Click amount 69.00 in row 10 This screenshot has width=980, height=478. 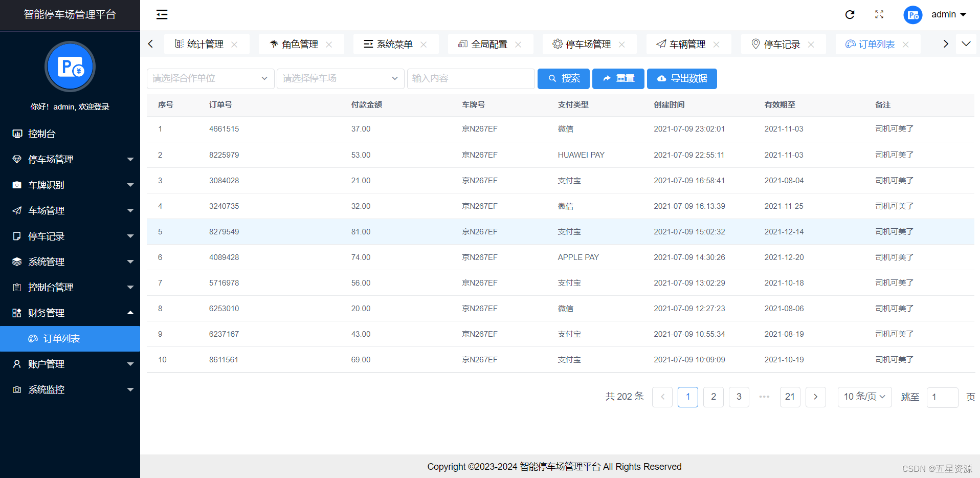(x=361, y=360)
